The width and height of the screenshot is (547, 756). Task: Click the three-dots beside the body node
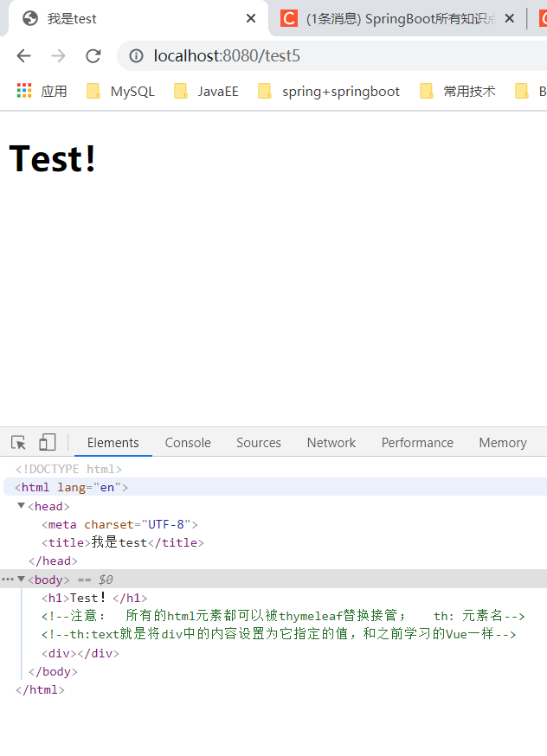8,579
